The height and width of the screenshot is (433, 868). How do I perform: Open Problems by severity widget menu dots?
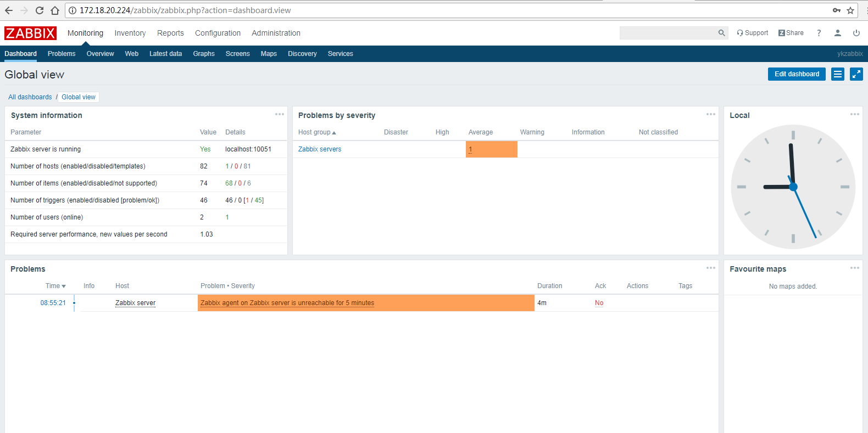point(711,114)
